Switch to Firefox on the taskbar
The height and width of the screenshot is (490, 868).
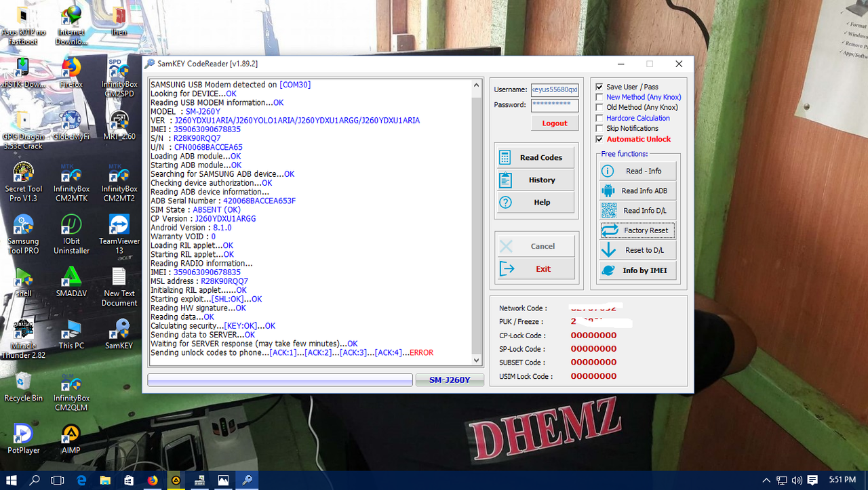153,480
